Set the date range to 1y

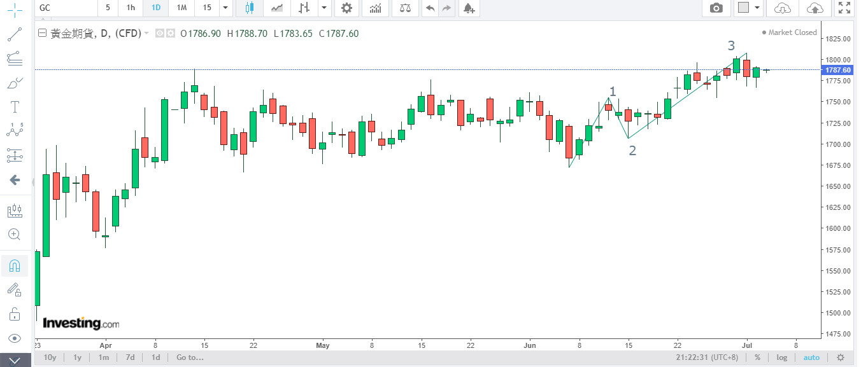pyautogui.click(x=77, y=357)
